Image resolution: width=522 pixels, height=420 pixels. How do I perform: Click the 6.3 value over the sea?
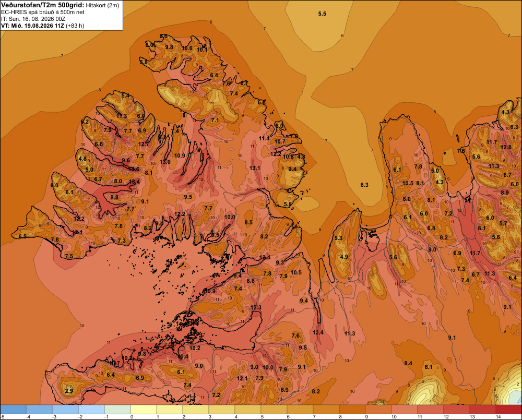364,185
